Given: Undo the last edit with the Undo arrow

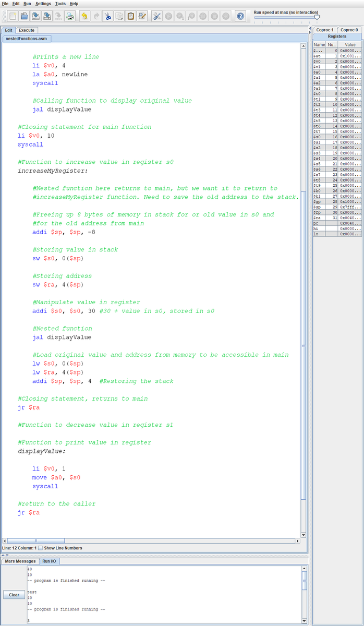Looking at the screenshot, I should [x=84, y=16].
